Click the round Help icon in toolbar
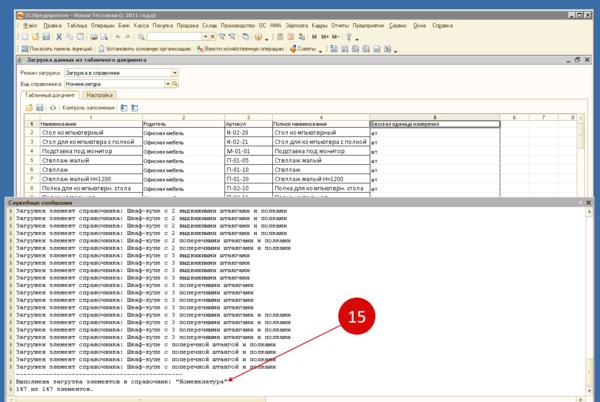The height and width of the screenshot is (402, 600). point(258,37)
